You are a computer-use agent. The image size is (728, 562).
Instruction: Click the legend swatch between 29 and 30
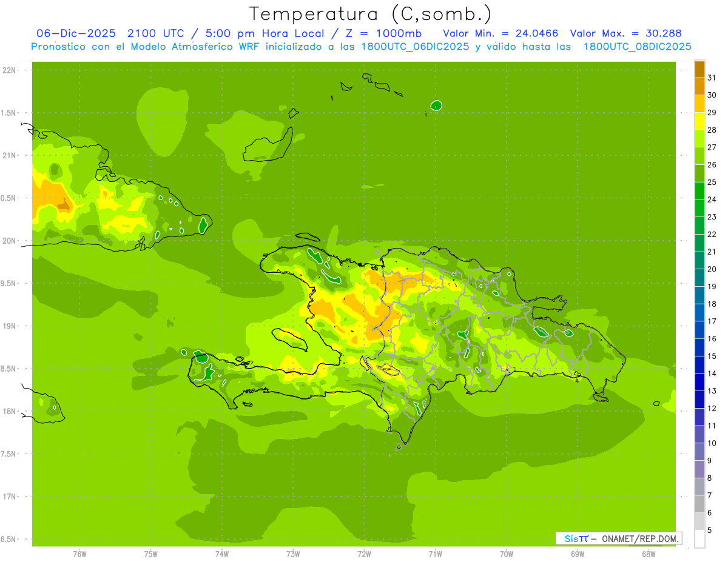click(x=699, y=104)
